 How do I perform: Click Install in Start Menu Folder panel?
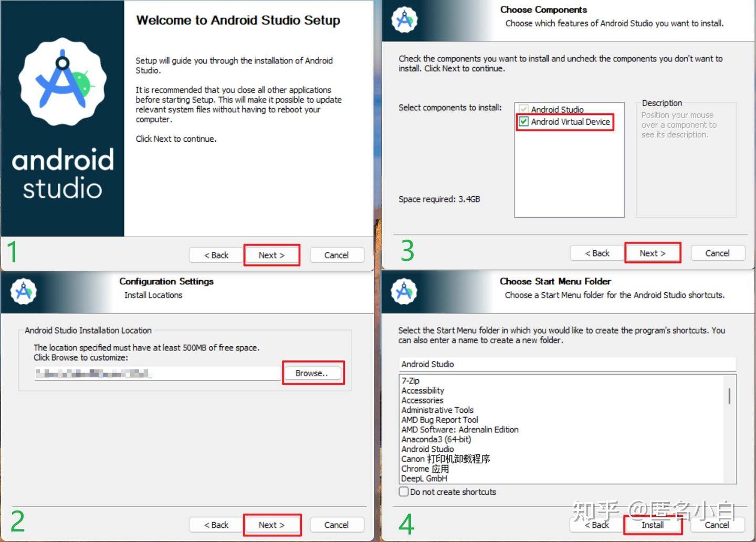coord(653,525)
